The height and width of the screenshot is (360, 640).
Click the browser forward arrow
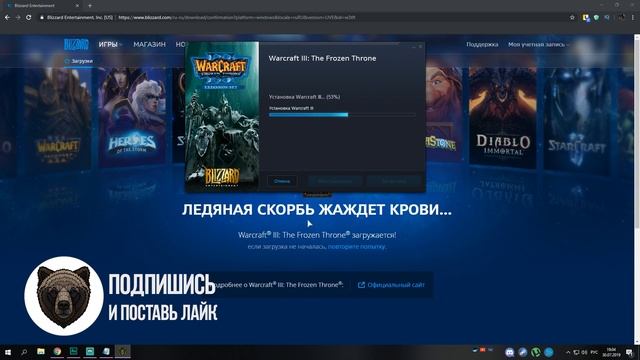[18, 18]
